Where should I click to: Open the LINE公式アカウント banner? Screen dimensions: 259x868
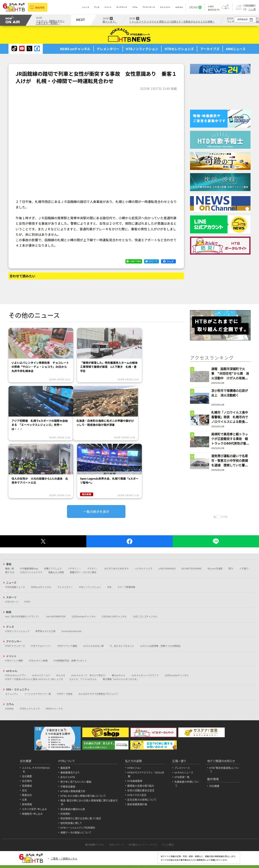click(x=220, y=225)
